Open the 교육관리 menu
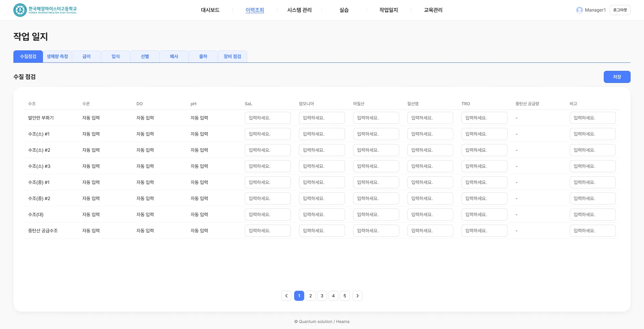The width and height of the screenshot is (644, 329). pyautogui.click(x=433, y=10)
